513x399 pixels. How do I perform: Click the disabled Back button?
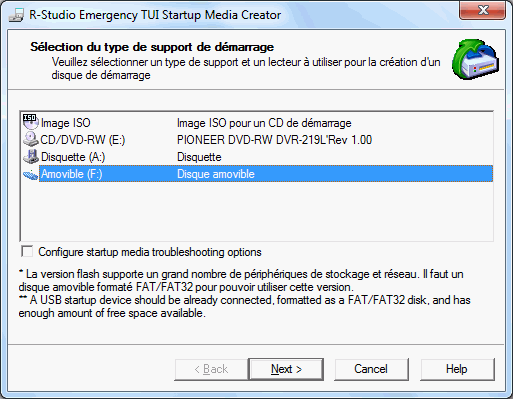coord(211,369)
